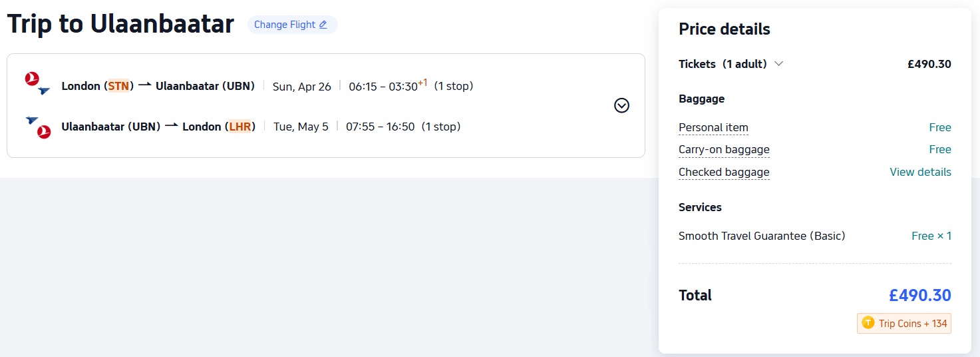This screenshot has width=980, height=357.
Task: Click the blue total price £490.30
Action: click(919, 295)
